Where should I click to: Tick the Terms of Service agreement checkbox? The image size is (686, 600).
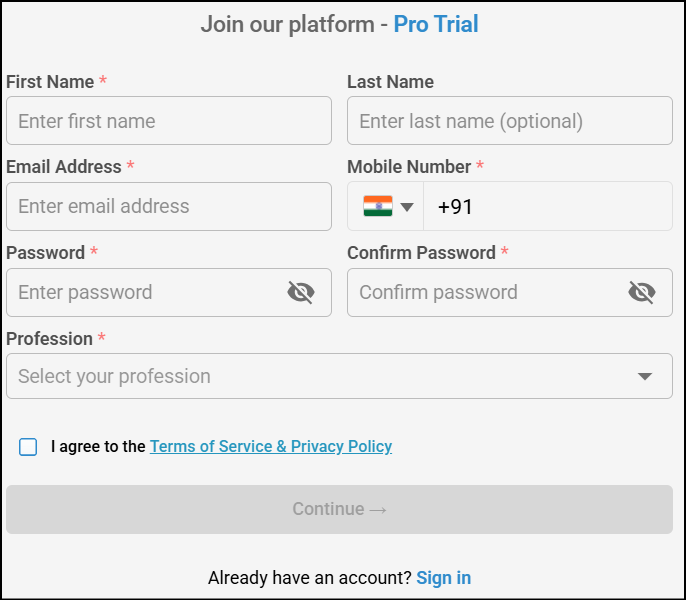[28, 447]
